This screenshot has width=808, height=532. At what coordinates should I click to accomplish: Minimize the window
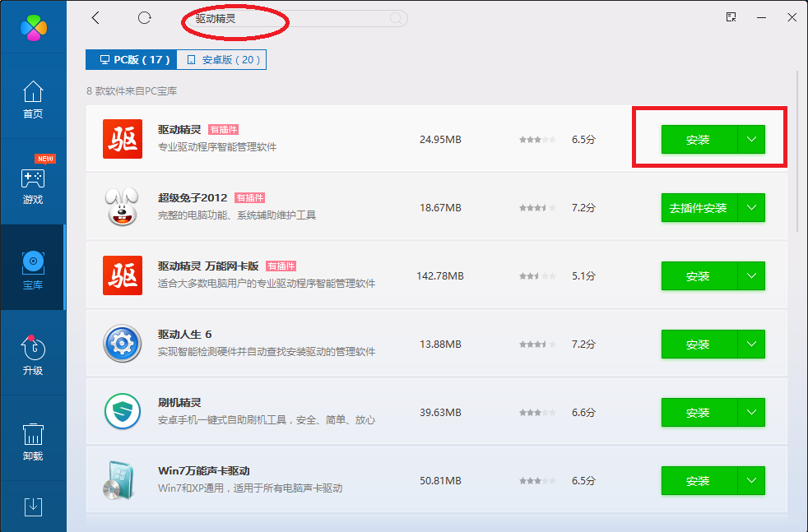pyautogui.click(x=761, y=17)
